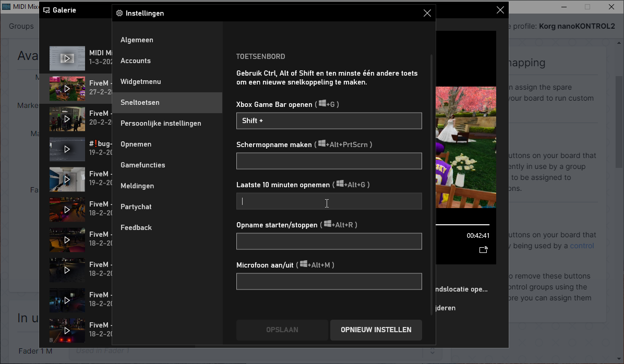Open the Meldingen settings section
The width and height of the screenshot is (624, 364).
tap(137, 186)
